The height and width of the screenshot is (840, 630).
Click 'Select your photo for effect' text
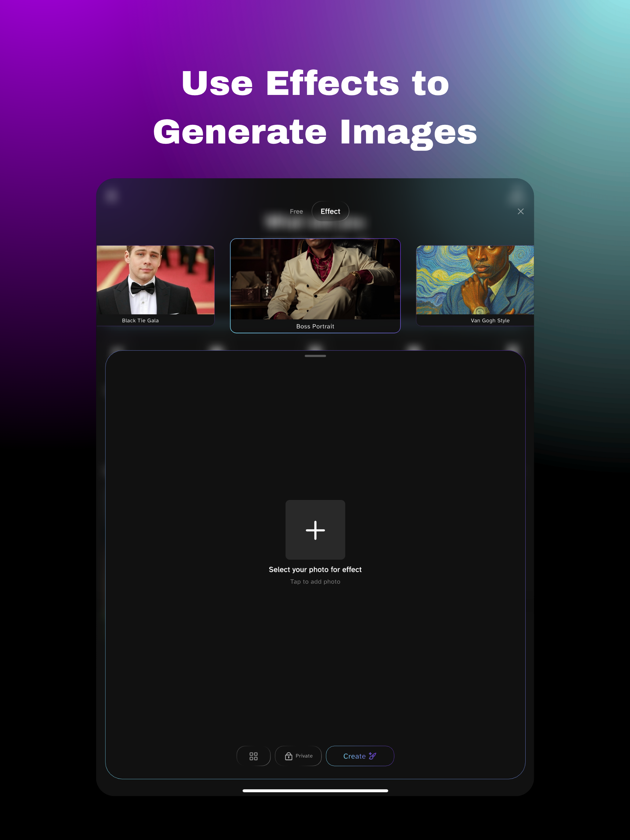[315, 569]
